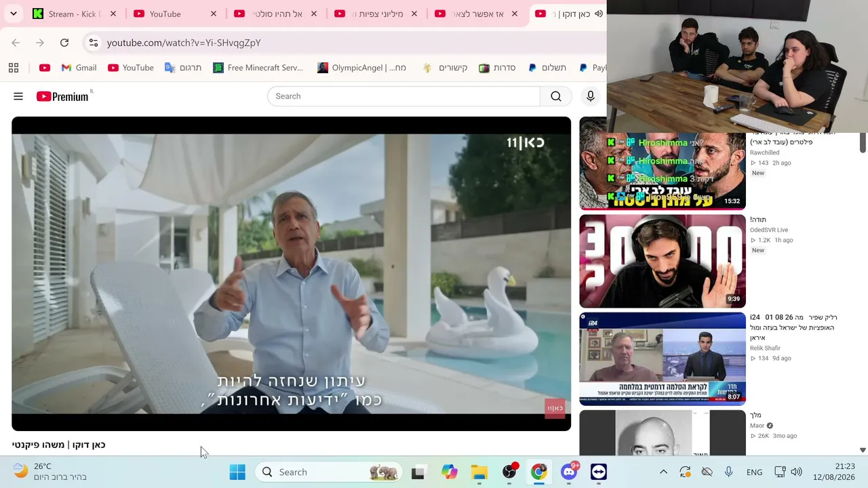
Task: Click the scrollbar down arrow
Action: coord(863,450)
